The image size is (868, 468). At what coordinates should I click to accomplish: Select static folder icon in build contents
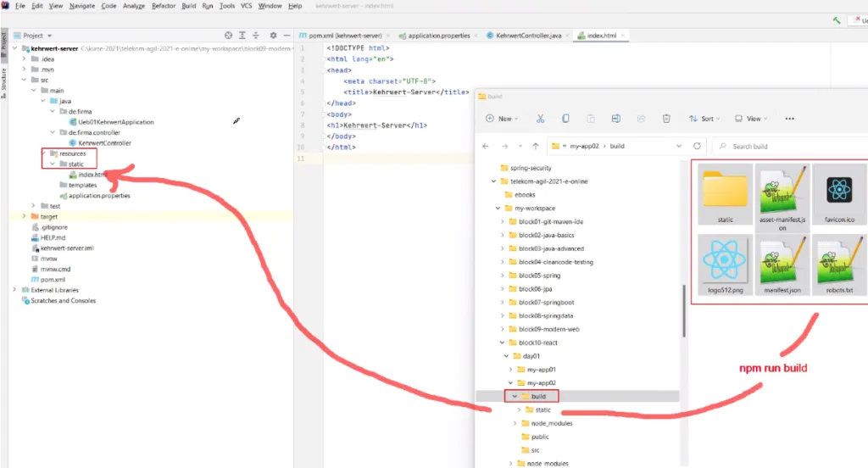click(x=726, y=194)
